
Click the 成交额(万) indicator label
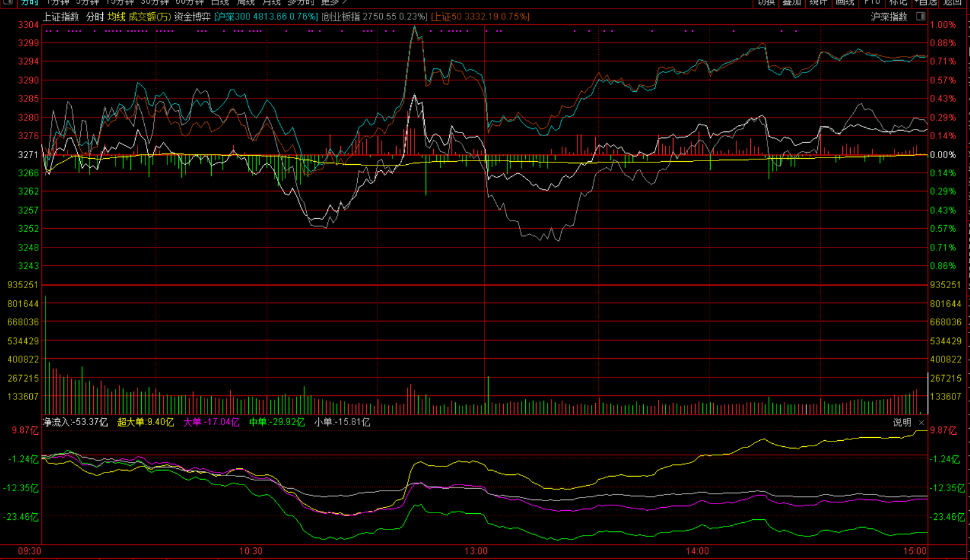coord(150,17)
